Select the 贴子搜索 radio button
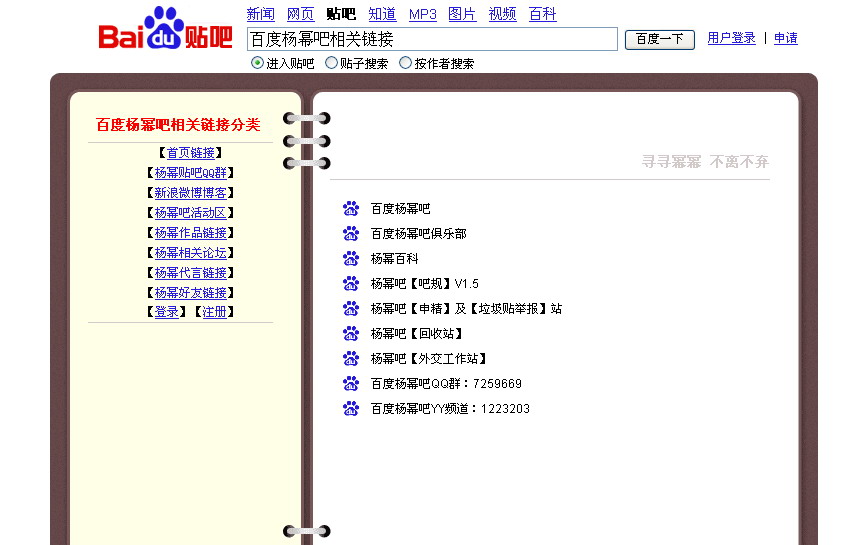The height and width of the screenshot is (545, 864). click(331, 63)
